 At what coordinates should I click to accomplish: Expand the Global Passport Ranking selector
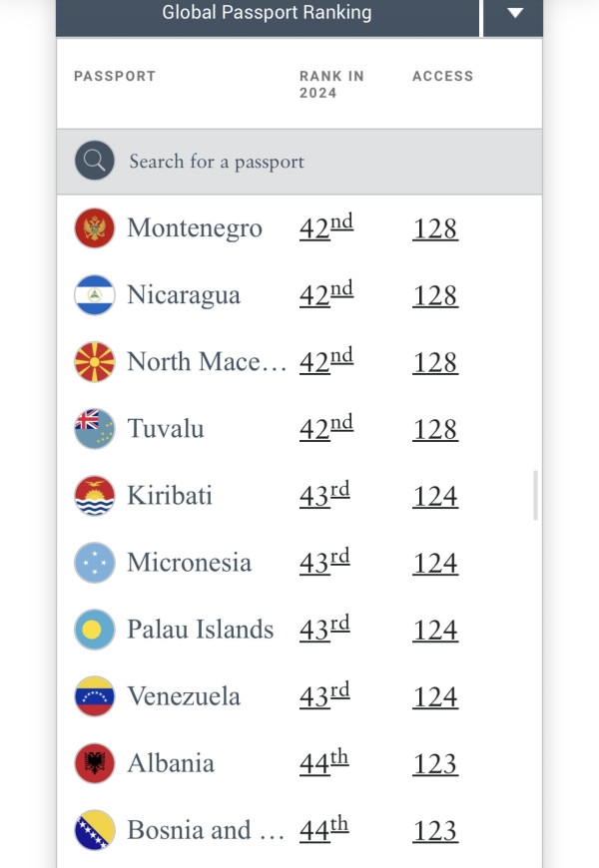(267, 13)
